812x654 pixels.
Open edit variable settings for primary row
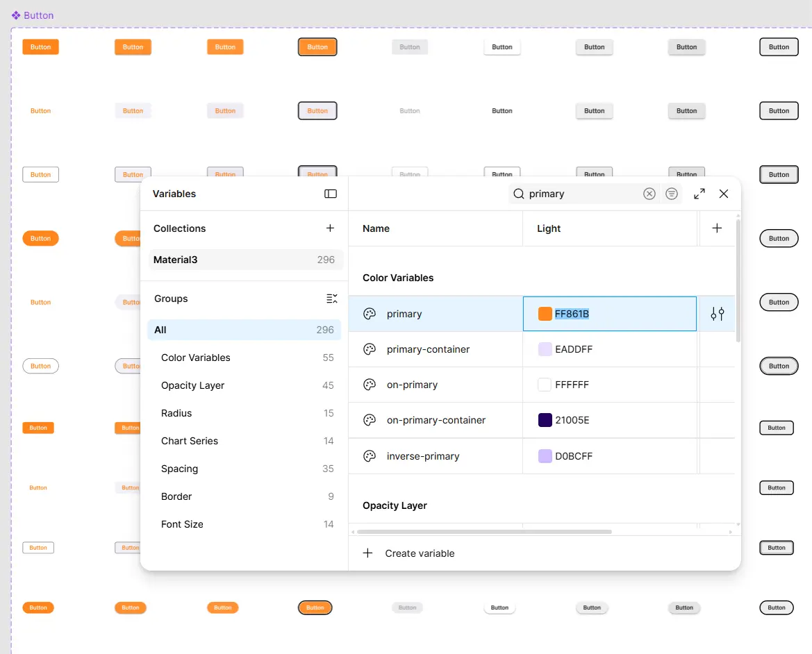(x=718, y=314)
